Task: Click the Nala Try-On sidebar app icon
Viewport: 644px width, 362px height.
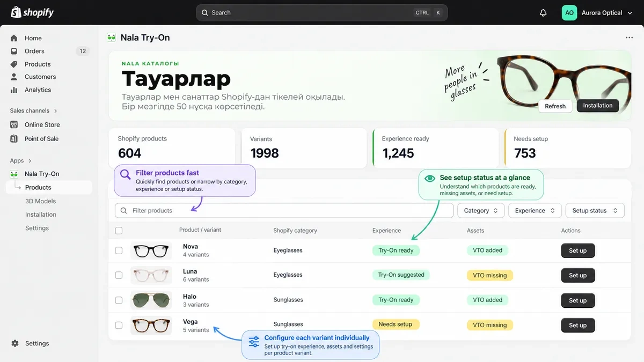Action: tap(14, 174)
